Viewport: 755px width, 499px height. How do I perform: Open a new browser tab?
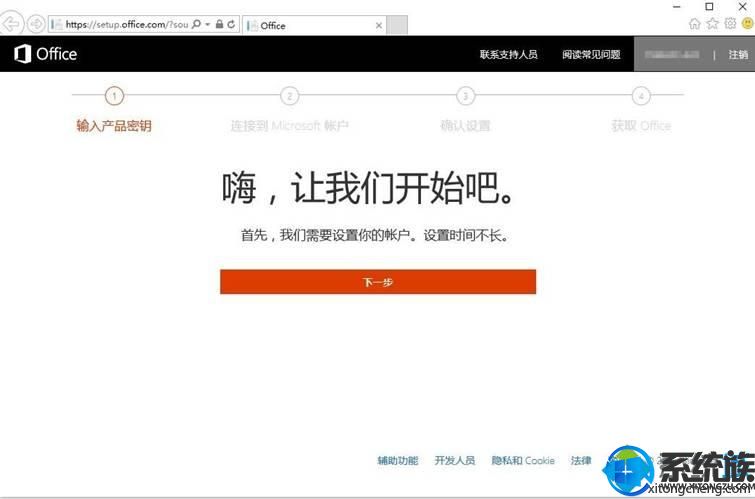pos(397,25)
